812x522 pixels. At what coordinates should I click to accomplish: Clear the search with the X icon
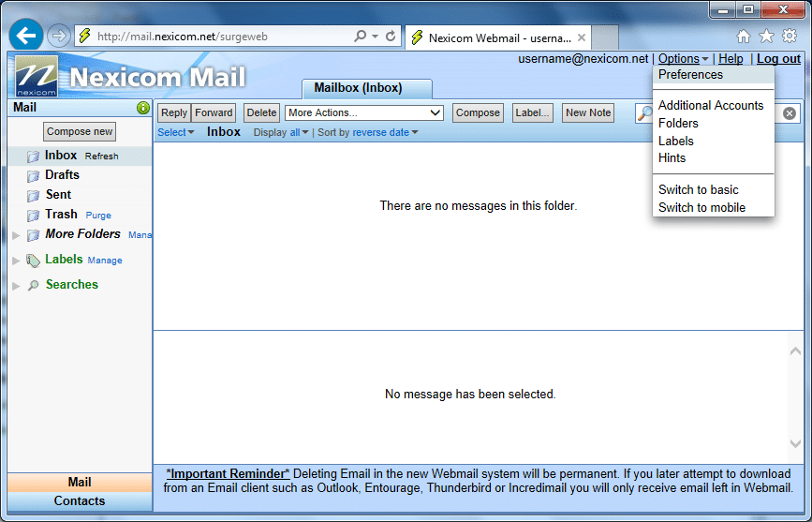point(790,113)
